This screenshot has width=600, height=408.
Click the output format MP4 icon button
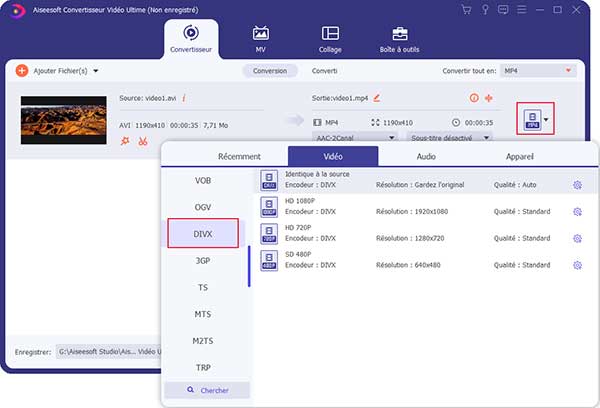[532, 119]
